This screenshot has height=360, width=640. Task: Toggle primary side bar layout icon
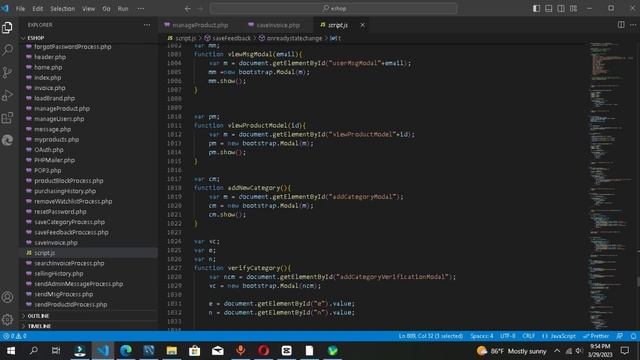pyautogui.click(x=536, y=8)
